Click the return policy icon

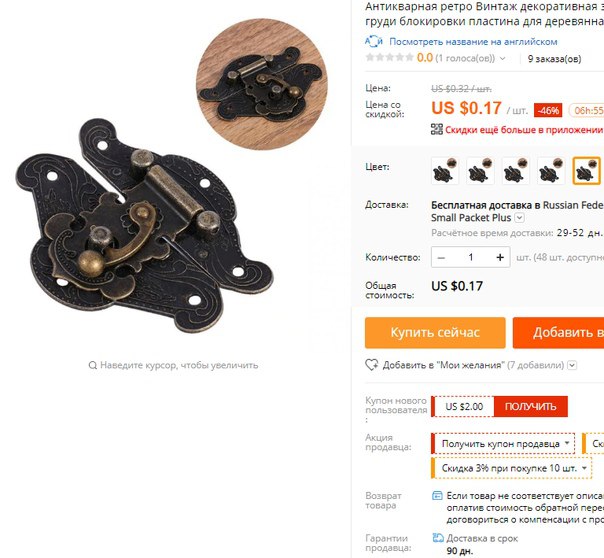(437, 496)
